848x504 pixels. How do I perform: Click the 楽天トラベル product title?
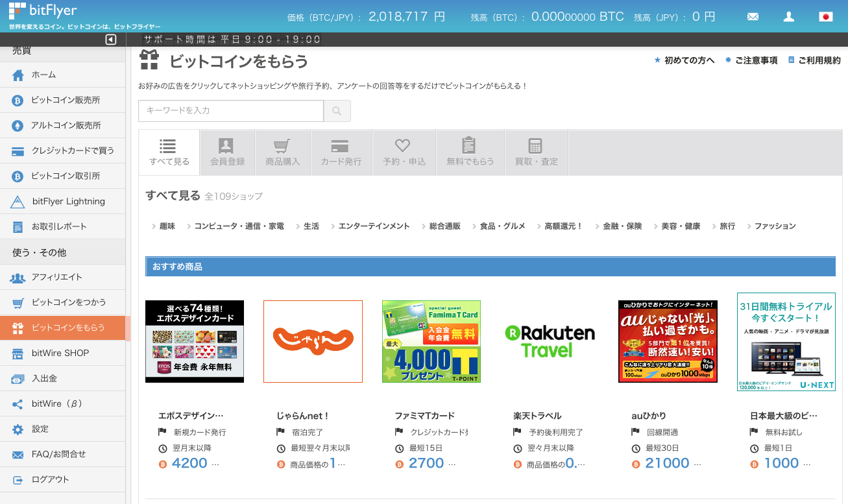pos(537,416)
